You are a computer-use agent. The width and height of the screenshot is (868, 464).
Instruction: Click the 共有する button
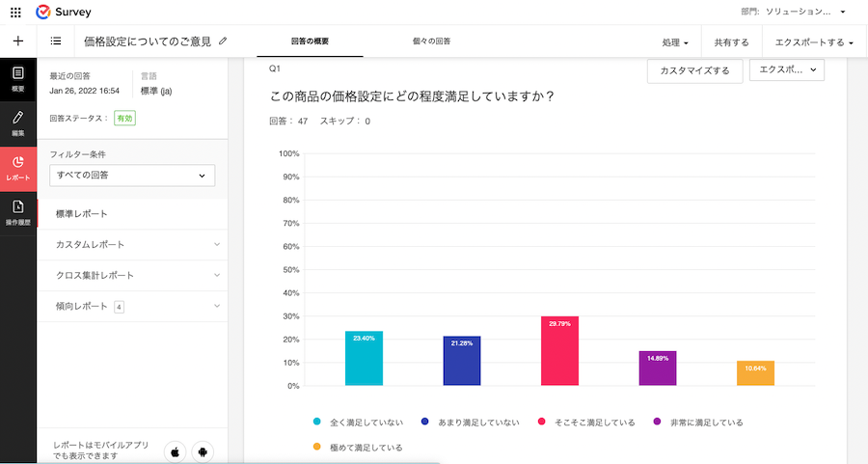coord(731,42)
